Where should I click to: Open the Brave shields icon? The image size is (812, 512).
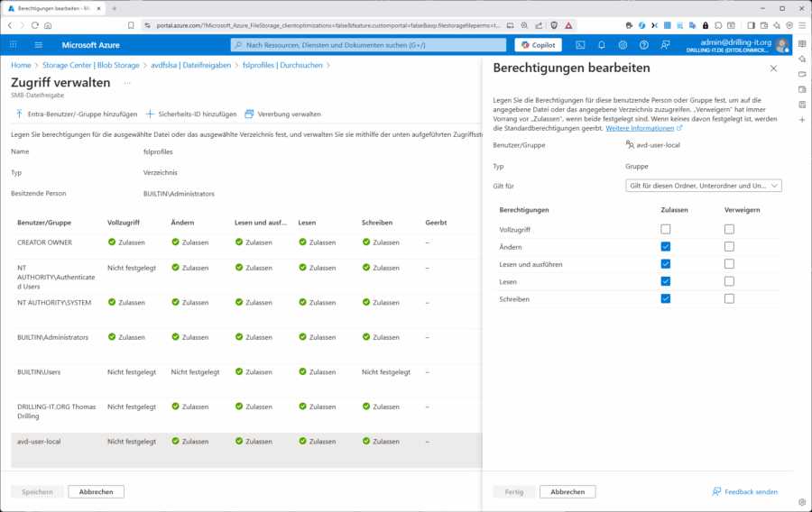click(x=554, y=25)
